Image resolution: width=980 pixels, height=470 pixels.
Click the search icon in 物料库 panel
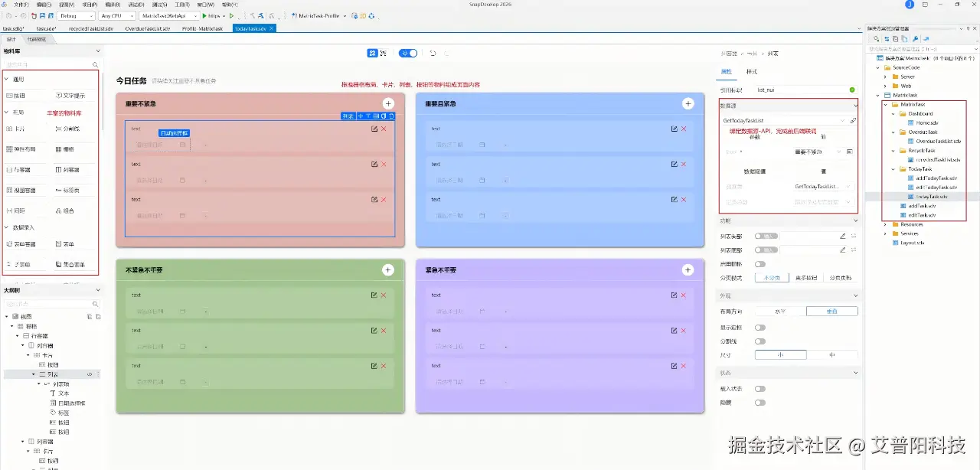pos(96,65)
